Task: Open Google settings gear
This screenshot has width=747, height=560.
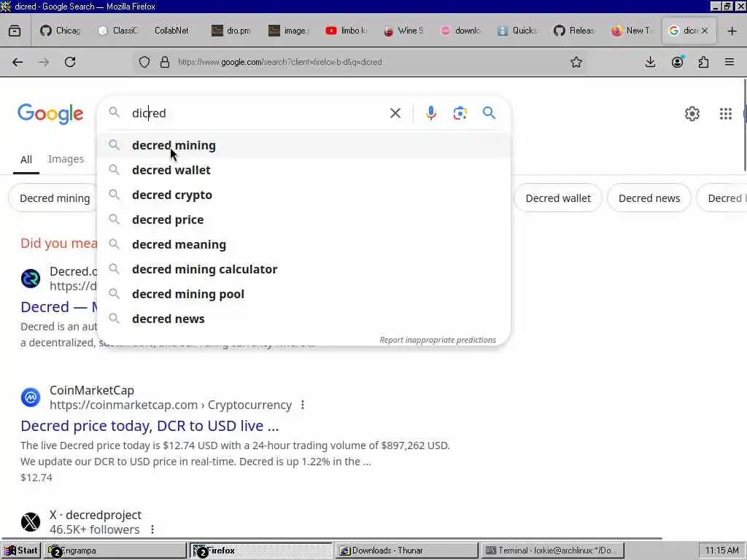Action: (x=692, y=114)
